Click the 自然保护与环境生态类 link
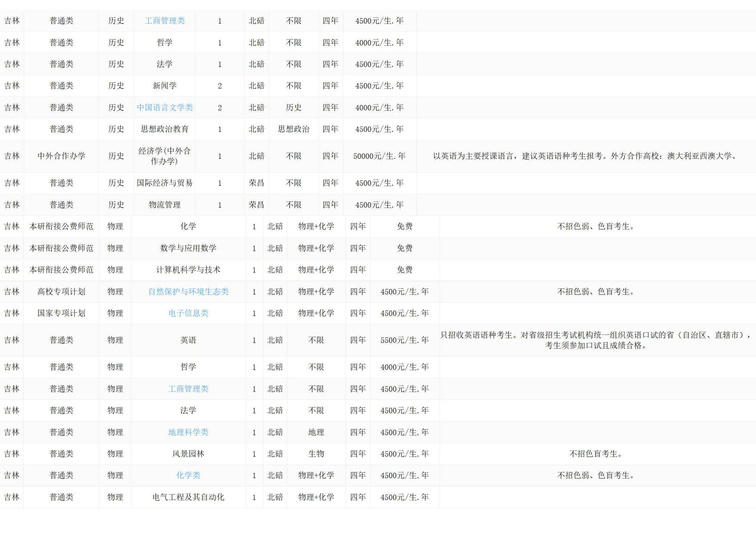 [x=188, y=292]
